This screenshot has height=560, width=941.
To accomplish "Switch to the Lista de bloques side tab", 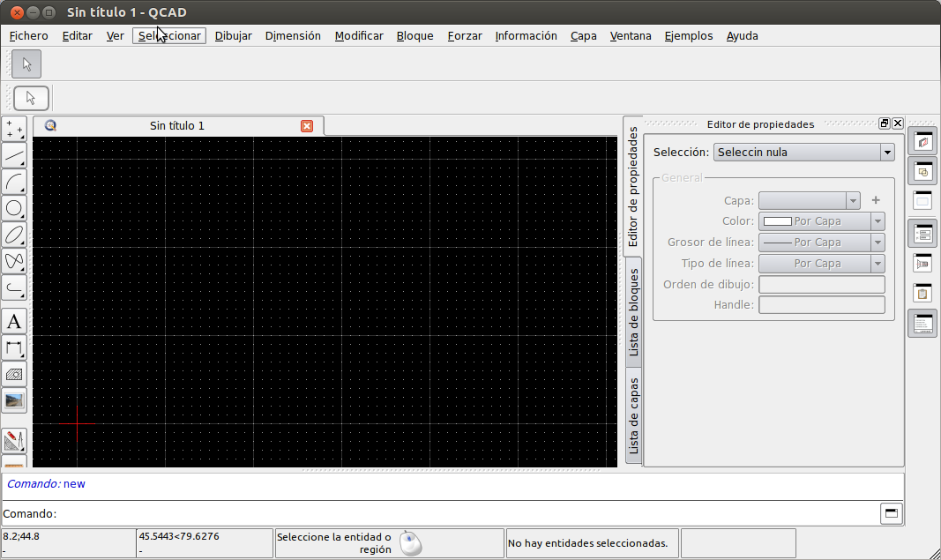I will pyautogui.click(x=633, y=312).
